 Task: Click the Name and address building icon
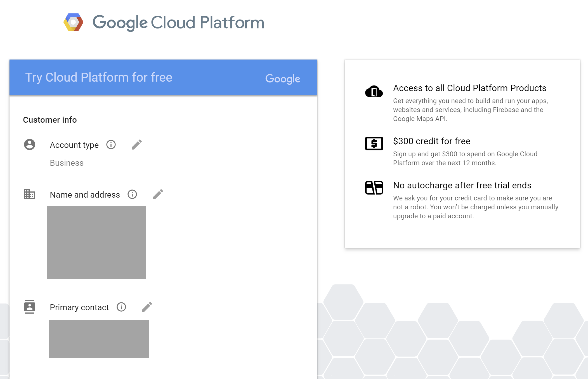pos(30,194)
